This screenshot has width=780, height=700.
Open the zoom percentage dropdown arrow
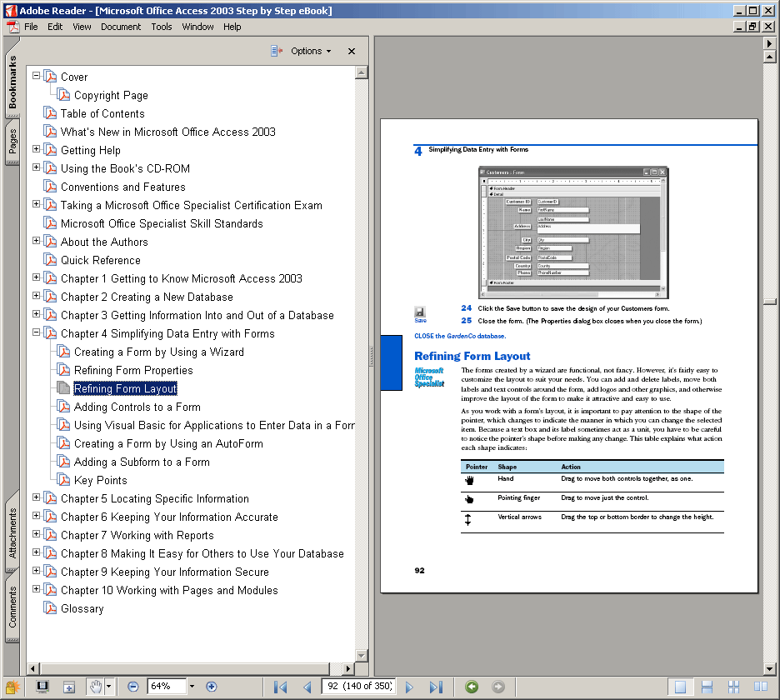point(192,687)
